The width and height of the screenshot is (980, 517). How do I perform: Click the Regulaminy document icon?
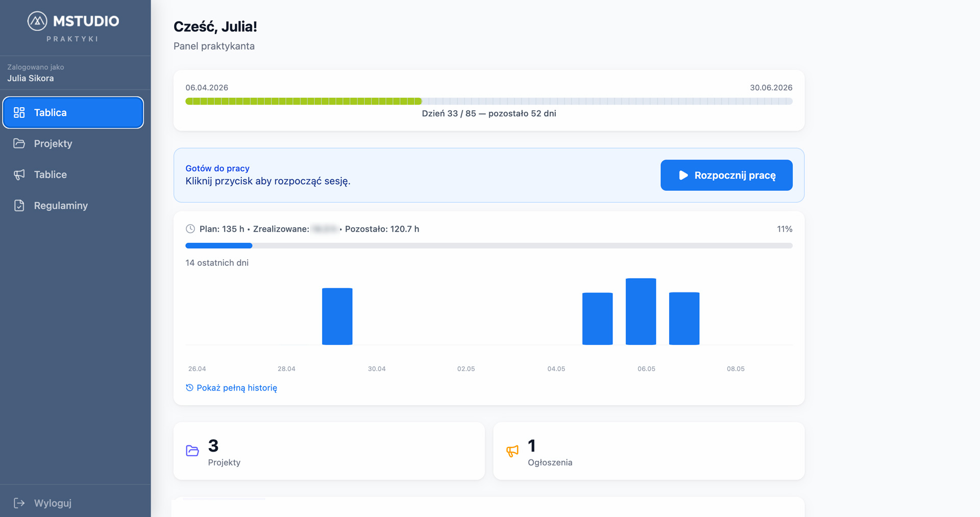click(x=19, y=206)
